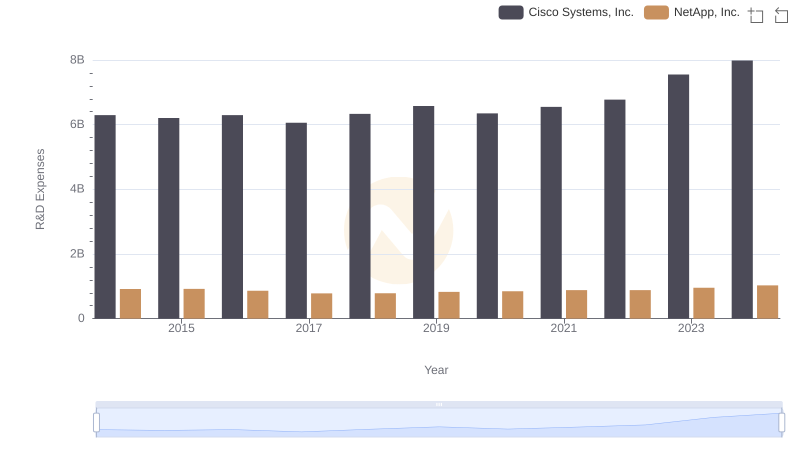
Task: Click the Cisco bar between 2017 and 2019
Action: click(360, 216)
